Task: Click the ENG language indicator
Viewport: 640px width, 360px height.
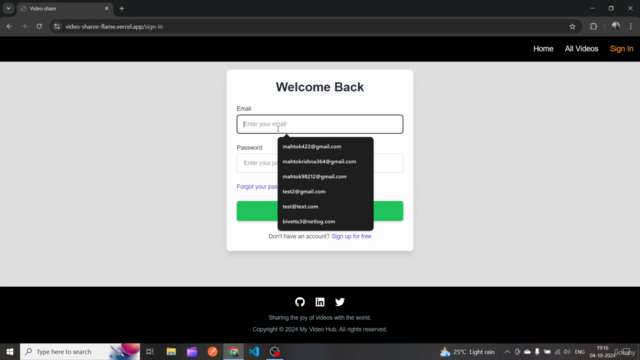Action: [580, 351]
